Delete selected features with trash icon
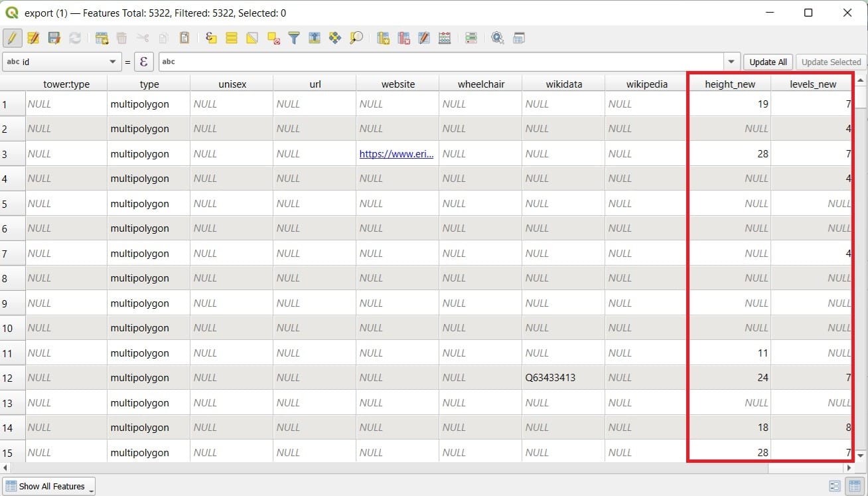The image size is (868, 496). pyautogui.click(x=122, y=38)
